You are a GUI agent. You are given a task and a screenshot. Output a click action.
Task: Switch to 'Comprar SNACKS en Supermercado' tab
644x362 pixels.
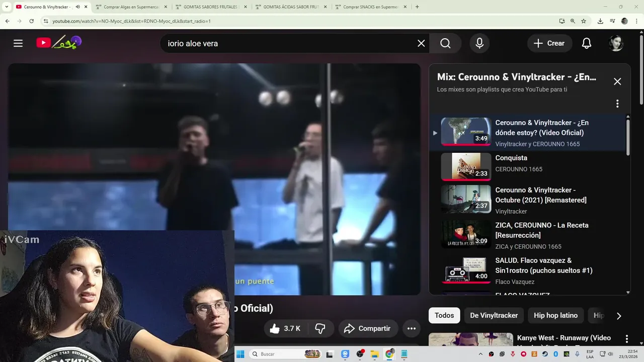370,7
